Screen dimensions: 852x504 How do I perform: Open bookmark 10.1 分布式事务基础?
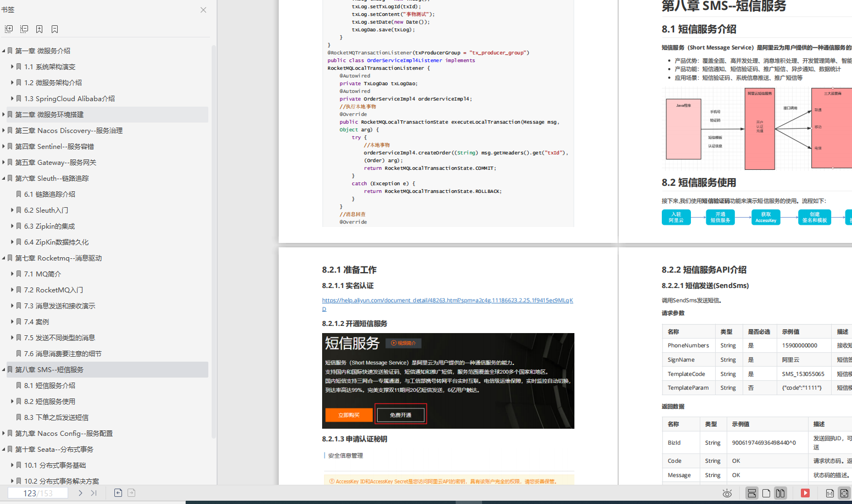point(55,465)
